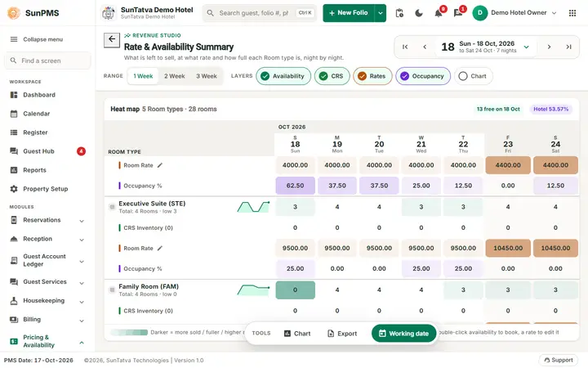The height and width of the screenshot is (368, 588).
Task: Toggle Family Room row checkbox
Action: coord(112,289)
